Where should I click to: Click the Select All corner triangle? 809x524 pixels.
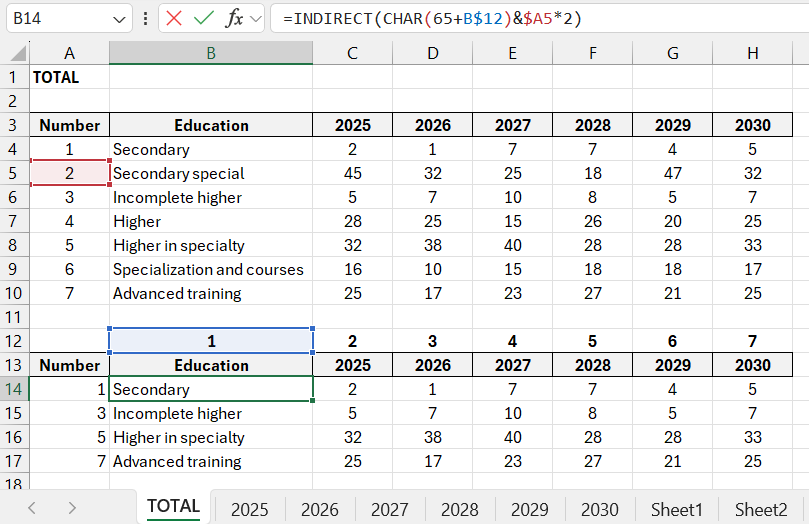pyautogui.click(x=17, y=53)
